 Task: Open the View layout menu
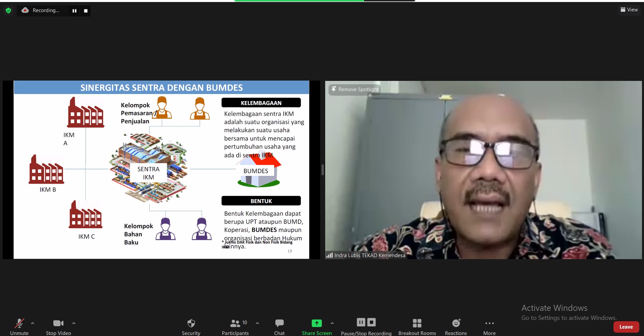(x=629, y=10)
